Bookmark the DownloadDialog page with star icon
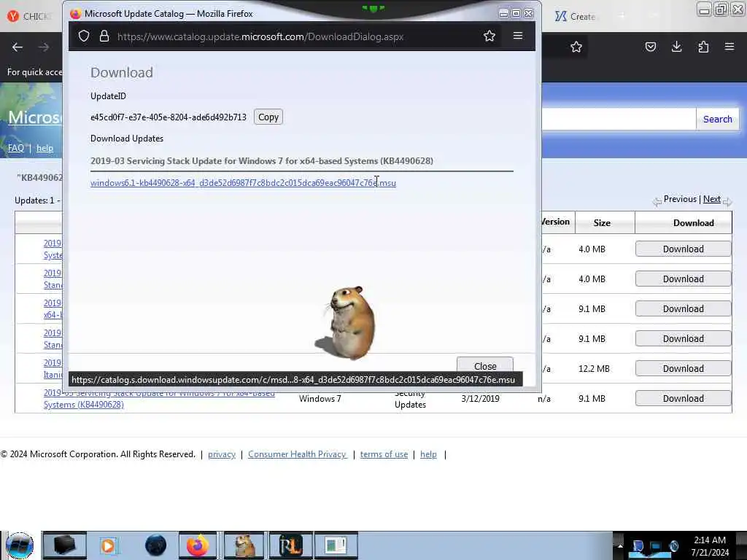 click(489, 36)
